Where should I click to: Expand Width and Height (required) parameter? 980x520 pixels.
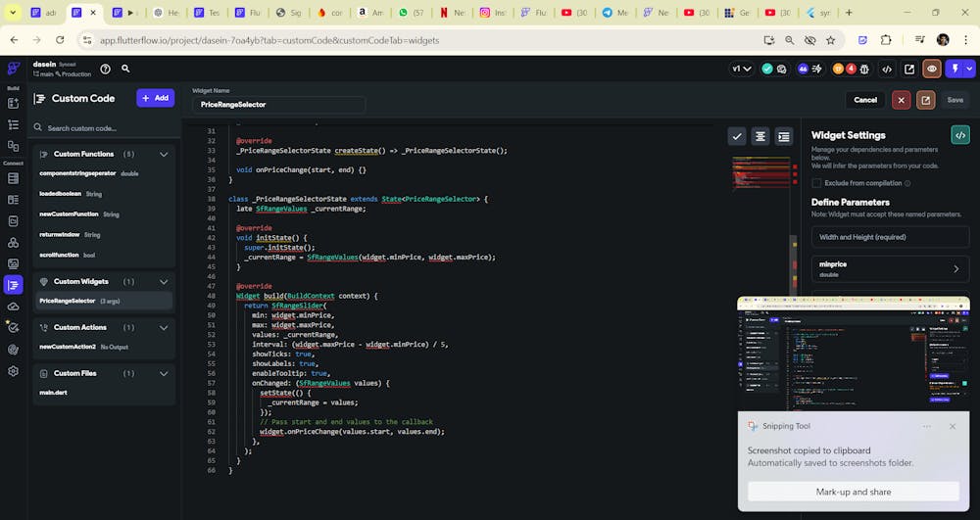(890, 237)
